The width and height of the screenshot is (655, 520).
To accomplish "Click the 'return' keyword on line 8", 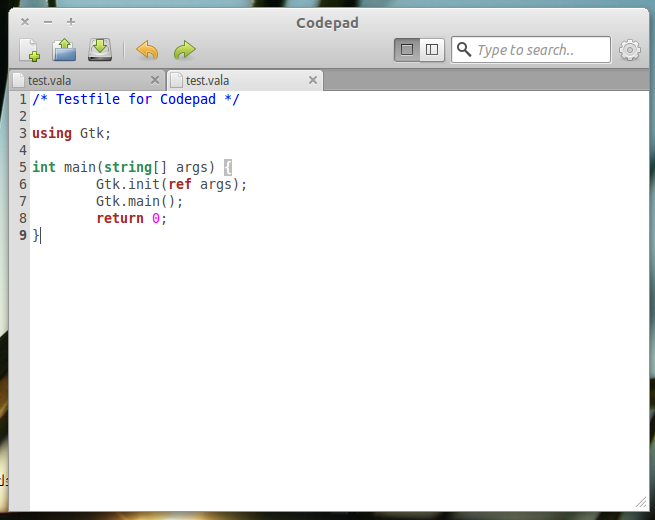I will tap(120, 218).
